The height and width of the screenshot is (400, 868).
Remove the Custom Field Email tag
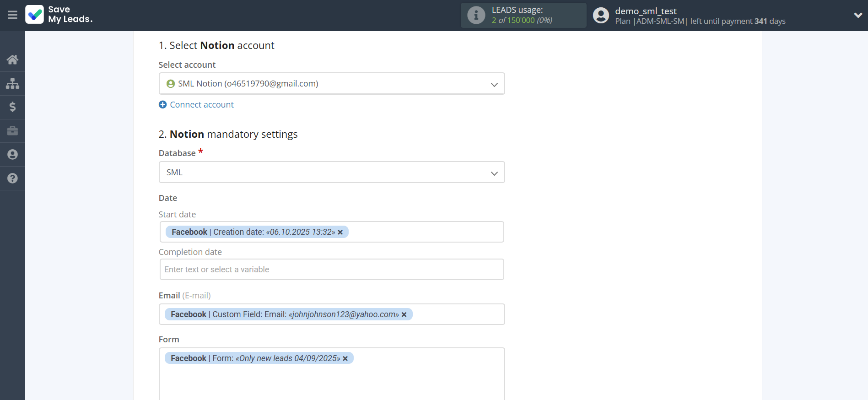click(404, 315)
